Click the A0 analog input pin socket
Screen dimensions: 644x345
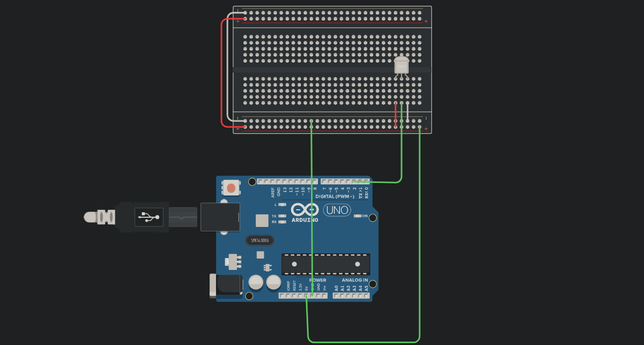(x=336, y=296)
